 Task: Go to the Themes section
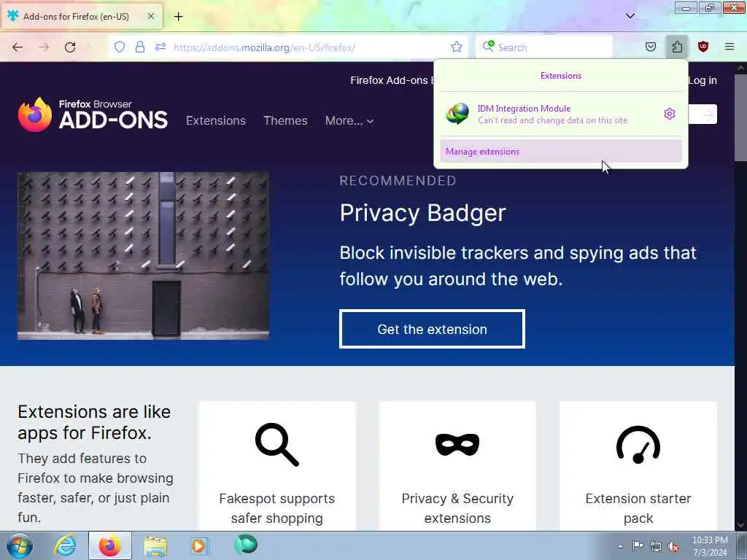coord(285,120)
